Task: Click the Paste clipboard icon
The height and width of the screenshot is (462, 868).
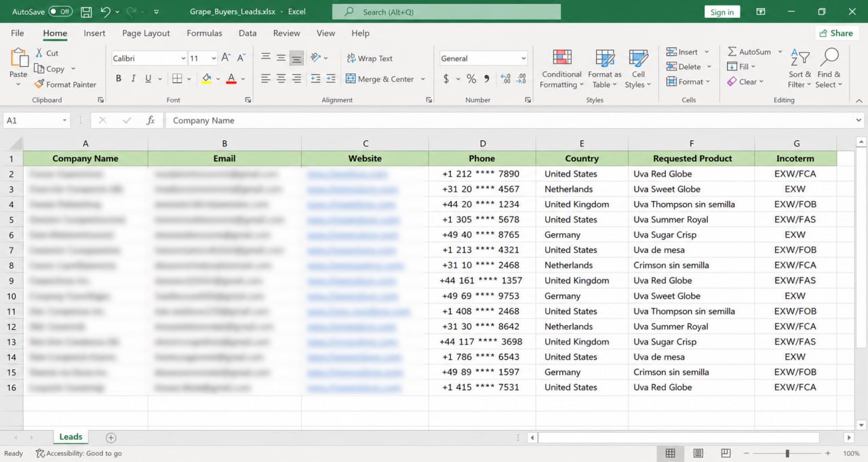Action: click(x=18, y=58)
